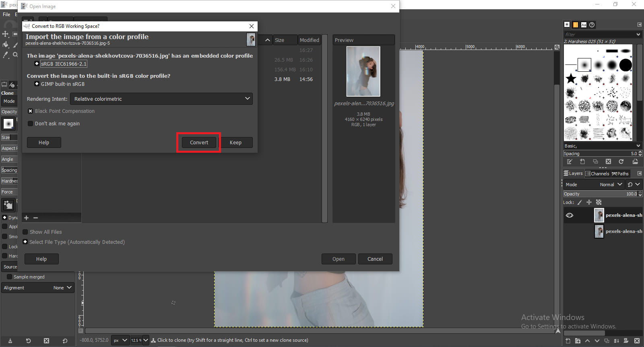This screenshot has width=644, height=347.
Task: Switch to the Channels tab
Action: pyautogui.click(x=597, y=174)
